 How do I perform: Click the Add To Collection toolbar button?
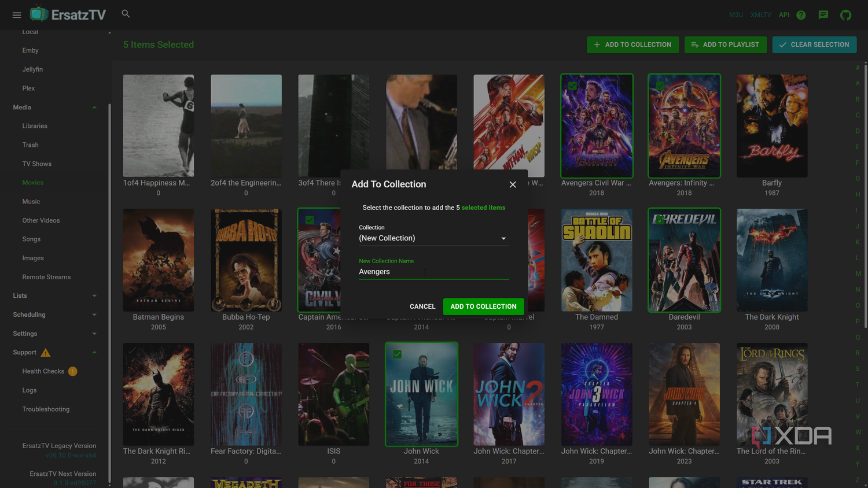click(632, 45)
